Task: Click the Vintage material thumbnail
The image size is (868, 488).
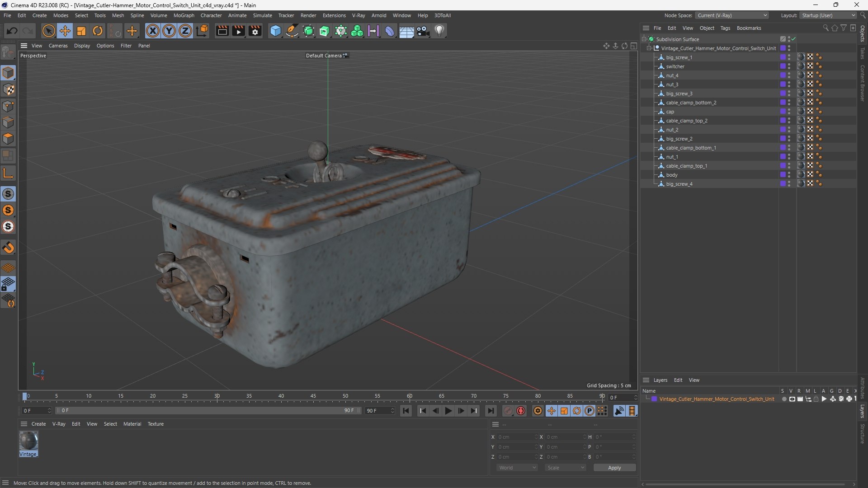Action: tap(28, 441)
